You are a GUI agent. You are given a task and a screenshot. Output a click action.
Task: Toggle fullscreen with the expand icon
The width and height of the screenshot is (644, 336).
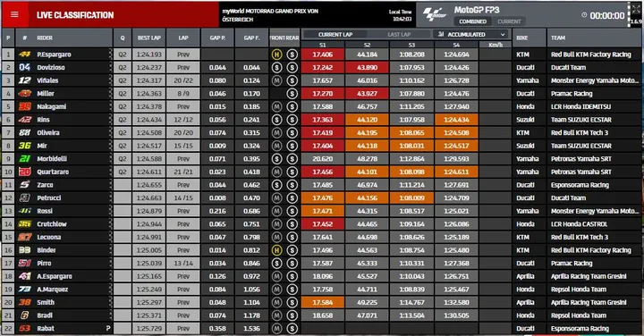[x=636, y=9]
